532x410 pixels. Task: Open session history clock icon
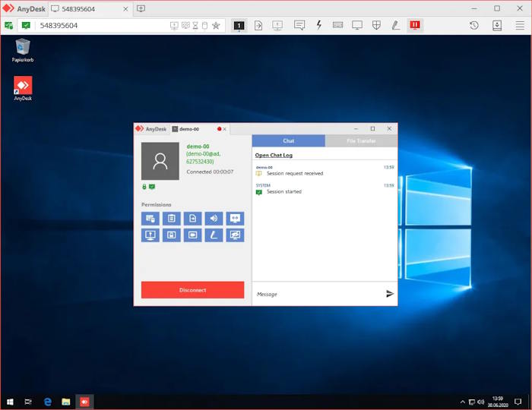tap(474, 25)
